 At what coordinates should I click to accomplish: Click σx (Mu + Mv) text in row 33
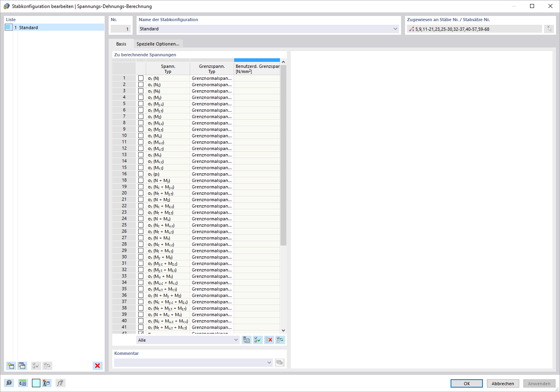click(x=160, y=276)
